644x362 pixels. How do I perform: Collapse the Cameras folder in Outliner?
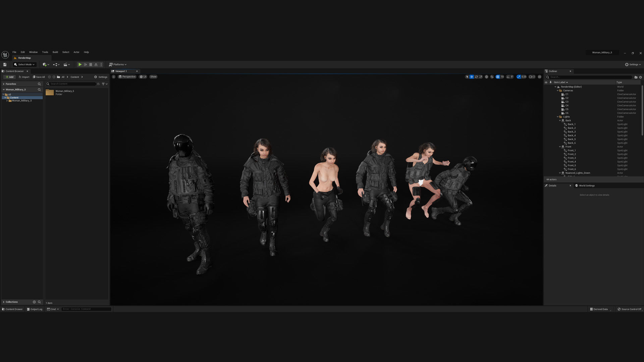(x=557, y=90)
